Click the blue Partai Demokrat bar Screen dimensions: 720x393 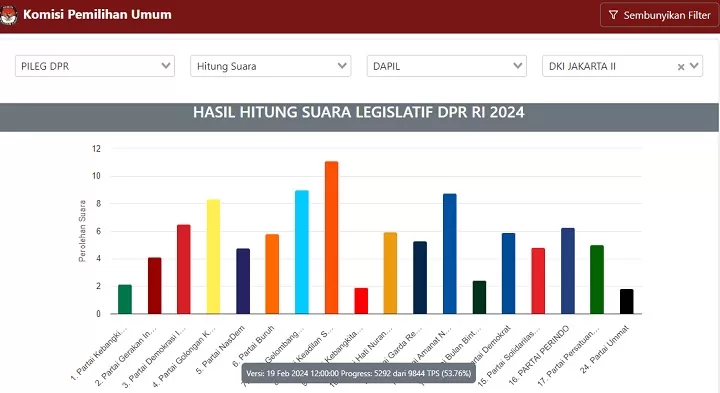coord(508,274)
